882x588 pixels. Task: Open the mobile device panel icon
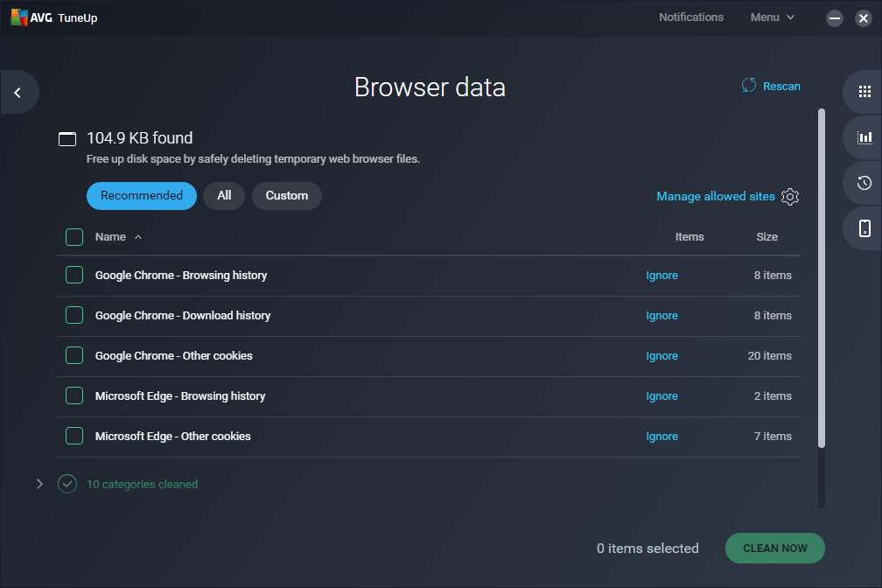[x=864, y=228]
